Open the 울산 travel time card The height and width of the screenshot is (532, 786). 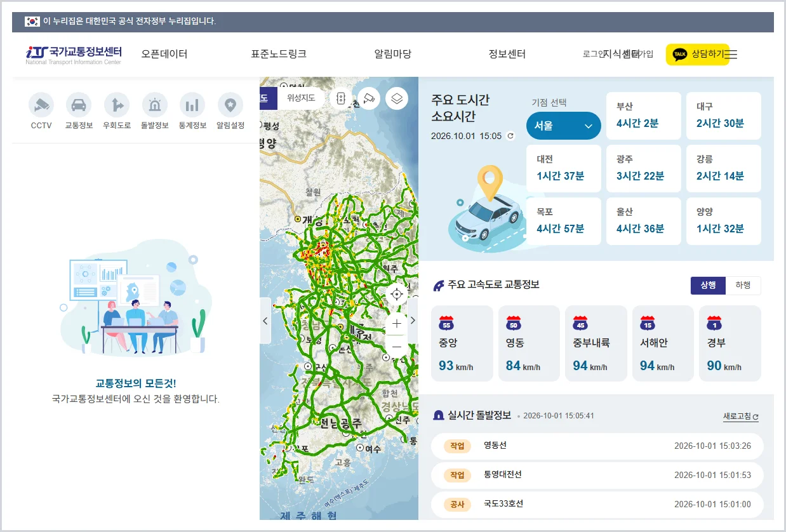[x=644, y=221]
